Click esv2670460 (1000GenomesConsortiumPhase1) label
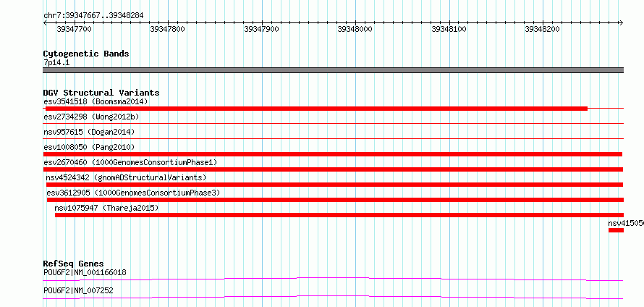Image resolution: width=644 pixels, height=307 pixels. pyautogui.click(x=130, y=162)
